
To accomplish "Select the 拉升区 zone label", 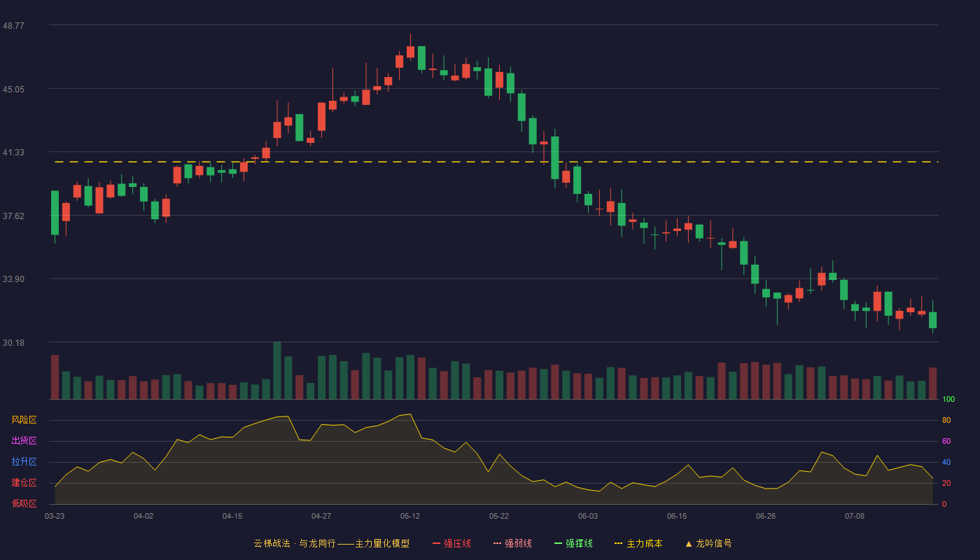I will coord(24,462).
